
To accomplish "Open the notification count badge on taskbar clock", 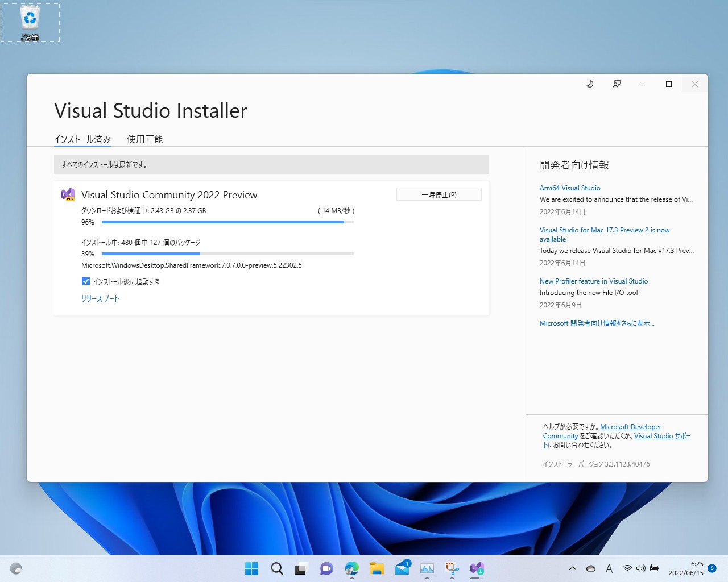I will pyautogui.click(x=712, y=568).
